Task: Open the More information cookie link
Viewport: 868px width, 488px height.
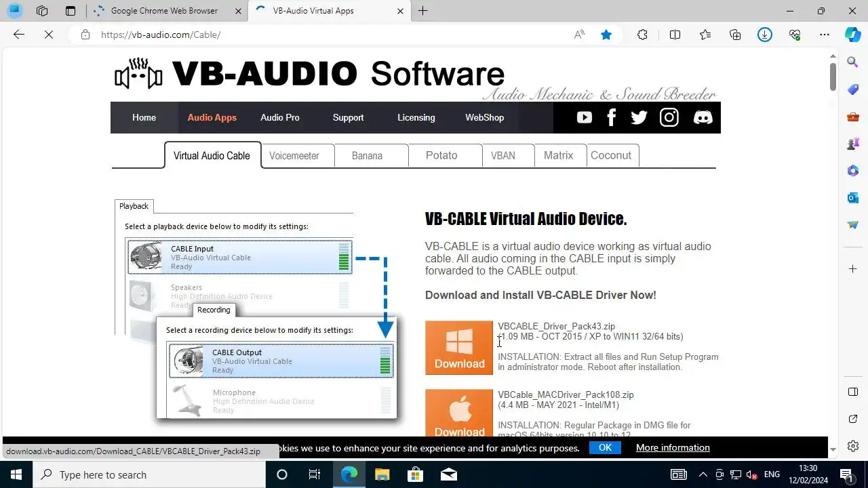Action: [673, 447]
